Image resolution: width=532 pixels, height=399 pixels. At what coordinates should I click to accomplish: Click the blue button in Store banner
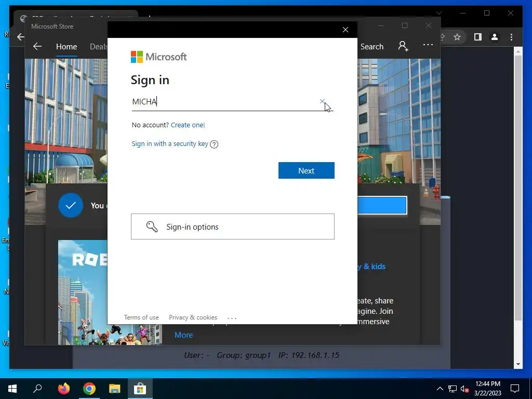tap(382, 205)
